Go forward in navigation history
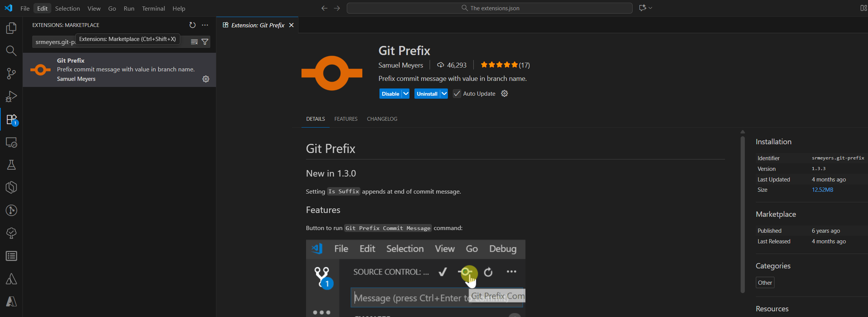This screenshot has width=868, height=317. 337,8
